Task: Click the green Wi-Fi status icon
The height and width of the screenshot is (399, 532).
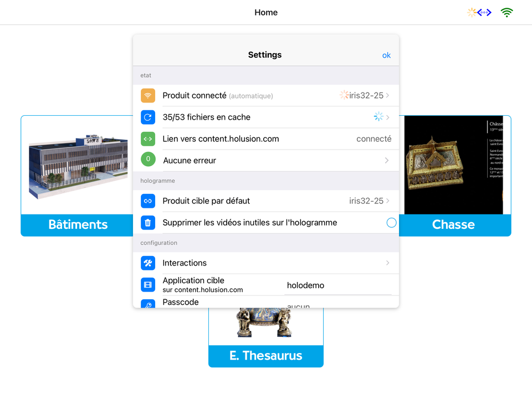Action: pyautogui.click(x=507, y=12)
